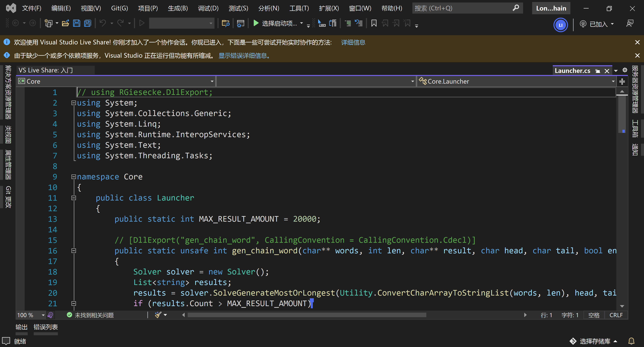The height and width of the screenshot is (347, 644).
Task: Click the split editor window handle
Action: 622,81
